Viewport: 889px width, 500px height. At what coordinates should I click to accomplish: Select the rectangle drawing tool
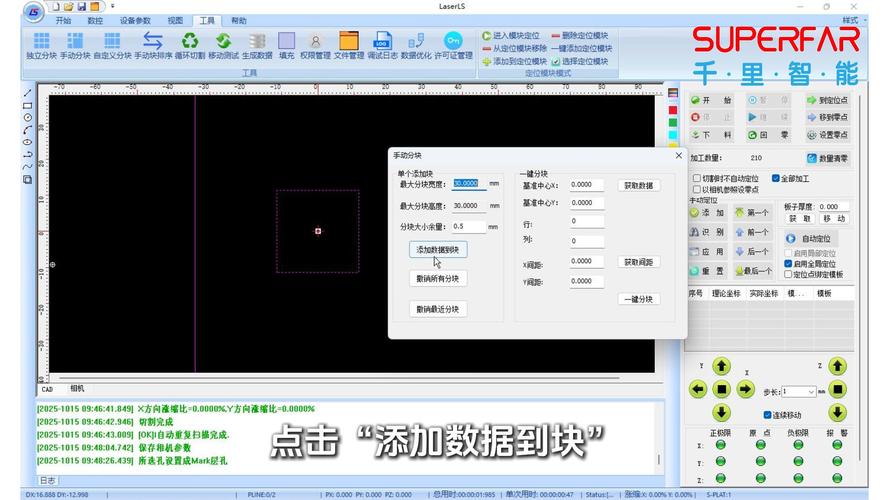27,105
